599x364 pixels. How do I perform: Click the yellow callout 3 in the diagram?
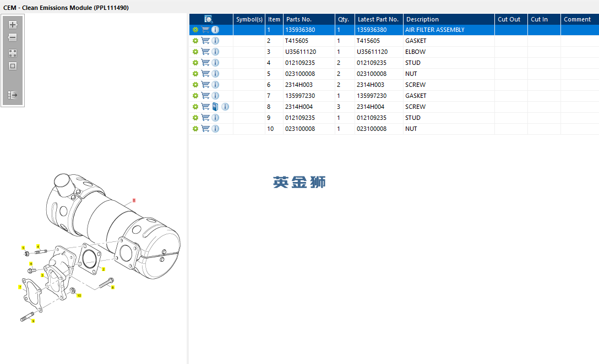[42, 275]
